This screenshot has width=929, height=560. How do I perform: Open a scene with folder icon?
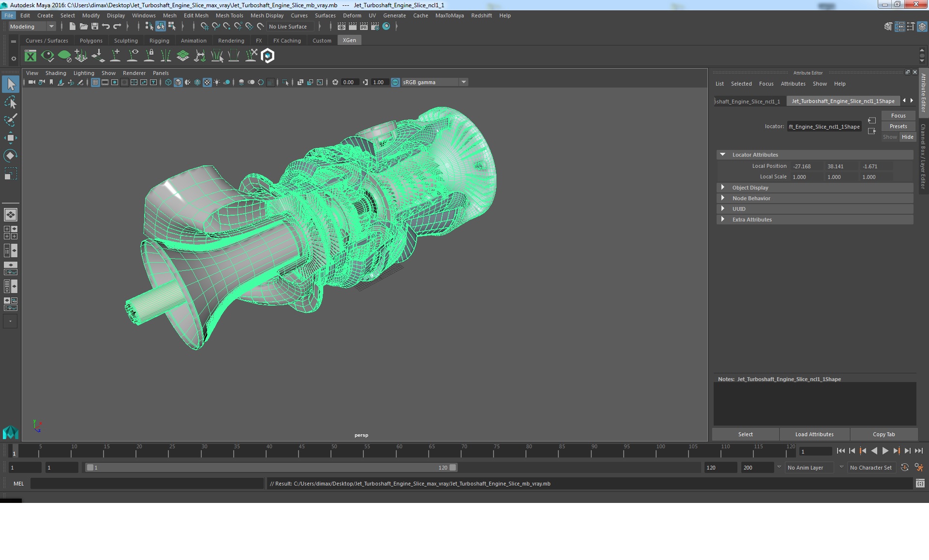click(x=83, y=27)
